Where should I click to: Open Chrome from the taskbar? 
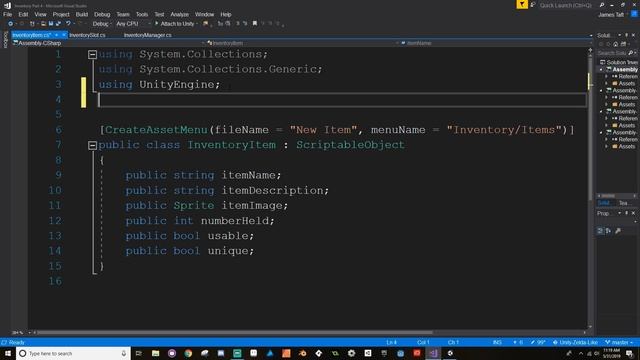pos(188,353)
